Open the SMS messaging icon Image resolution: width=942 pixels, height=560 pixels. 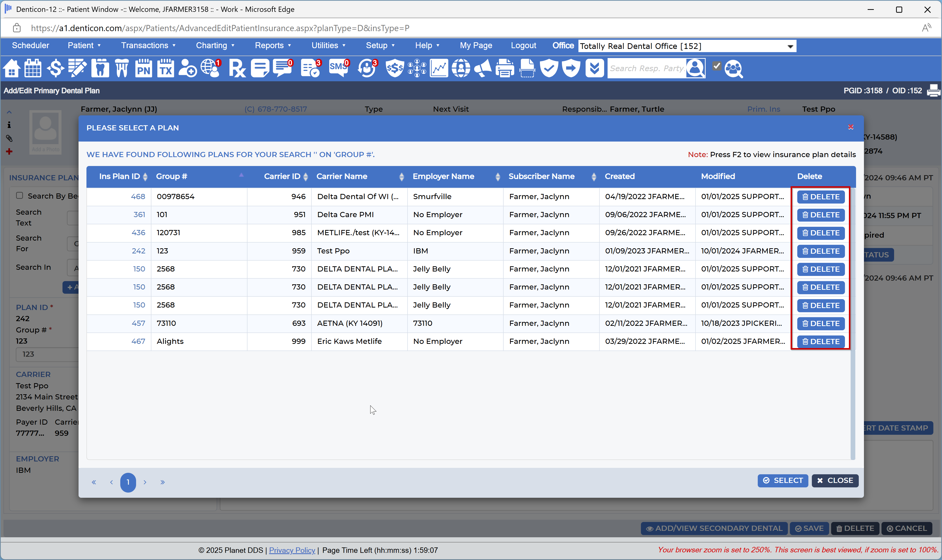coord(339,68)
